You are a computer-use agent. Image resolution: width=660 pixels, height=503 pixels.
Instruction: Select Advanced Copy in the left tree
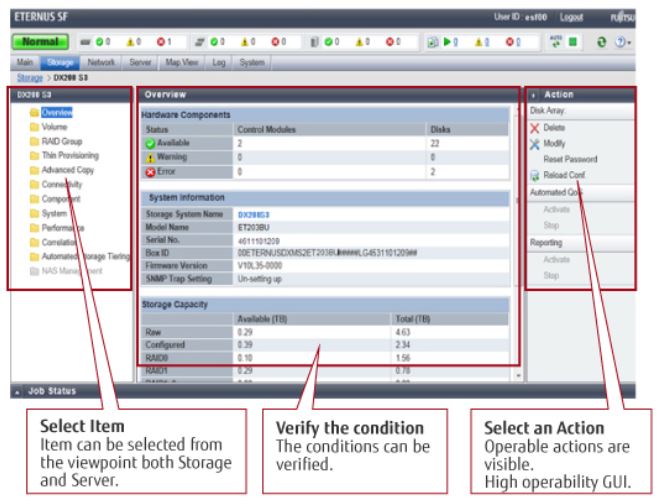(x=68, y=170)
